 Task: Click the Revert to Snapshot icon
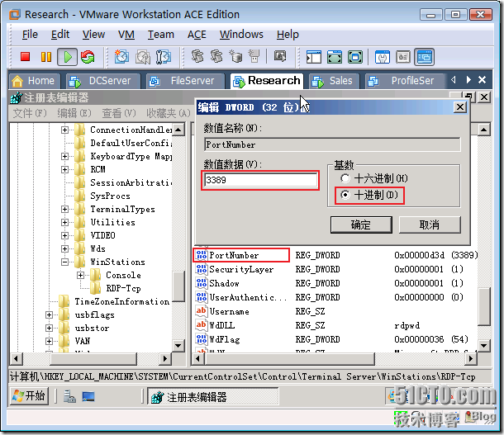click(143, 57)
